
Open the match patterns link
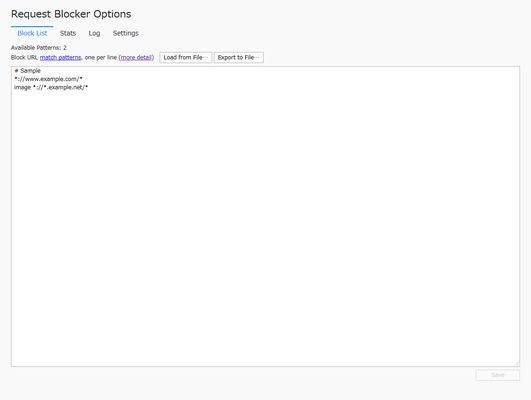pyautogui.click(x=61, y=58)
